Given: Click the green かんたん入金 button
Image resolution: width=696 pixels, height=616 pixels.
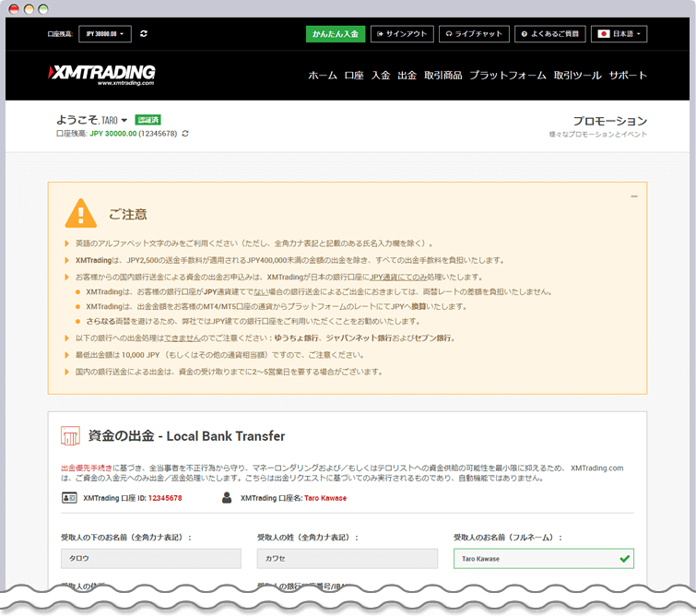Looking at the screenshot, I should point(336,34).
